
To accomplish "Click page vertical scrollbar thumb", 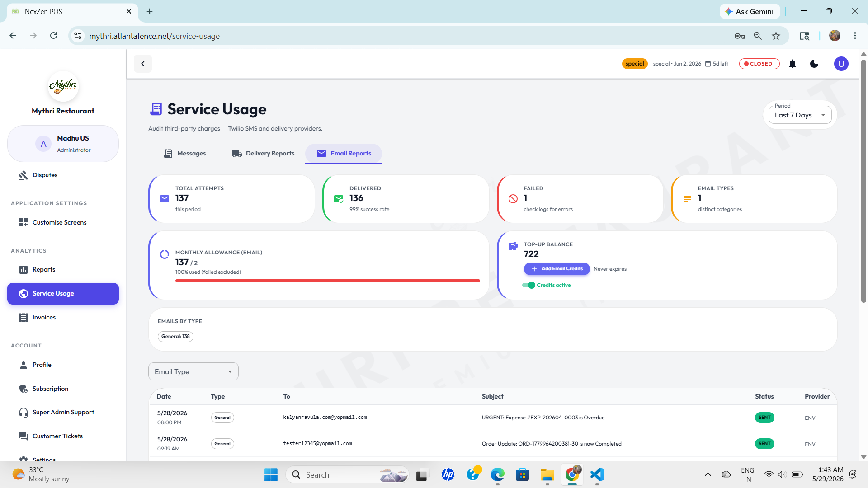I will tap(863, 181).
